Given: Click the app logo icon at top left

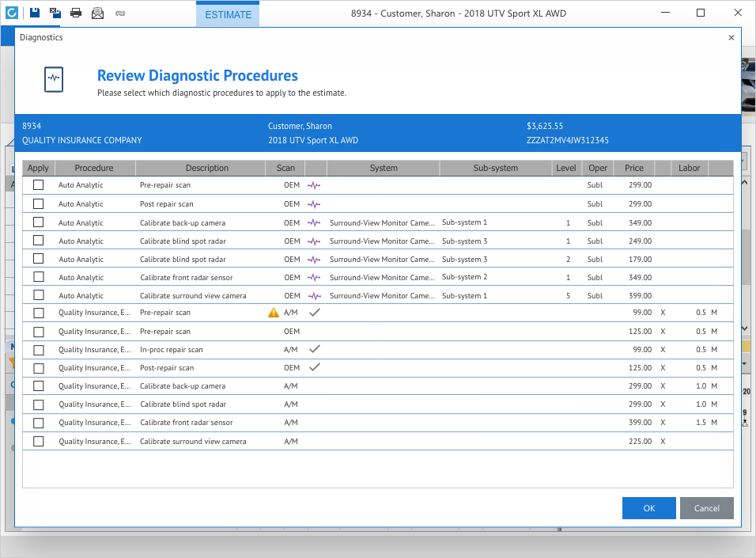Looking at the screenshot, I should click(12, 13).
